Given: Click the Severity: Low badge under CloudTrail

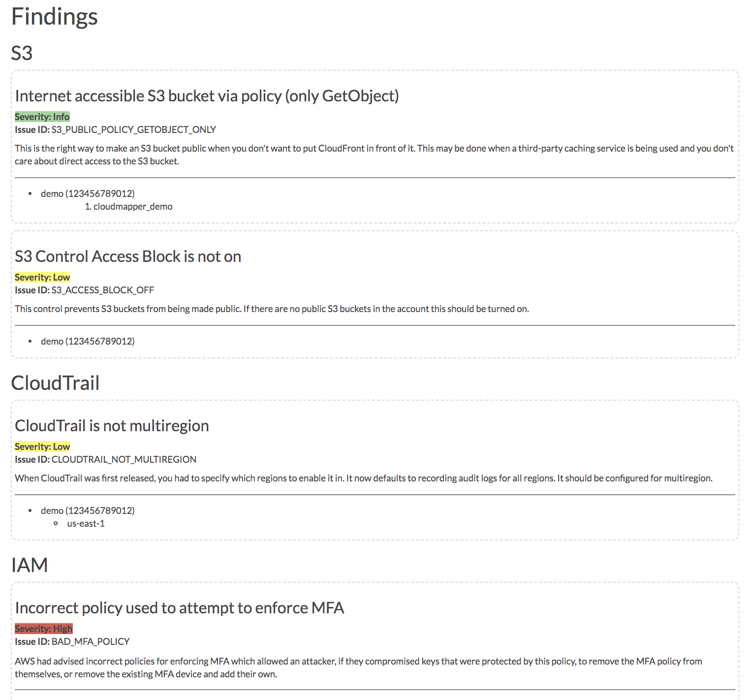Looking at the screenshot, I should (x=42, y=446).
